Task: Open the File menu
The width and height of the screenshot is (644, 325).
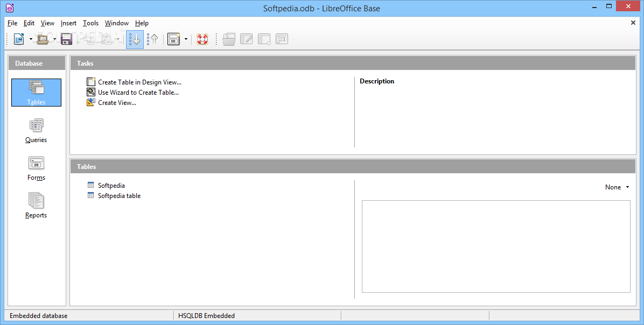Action: pos(12,23)
